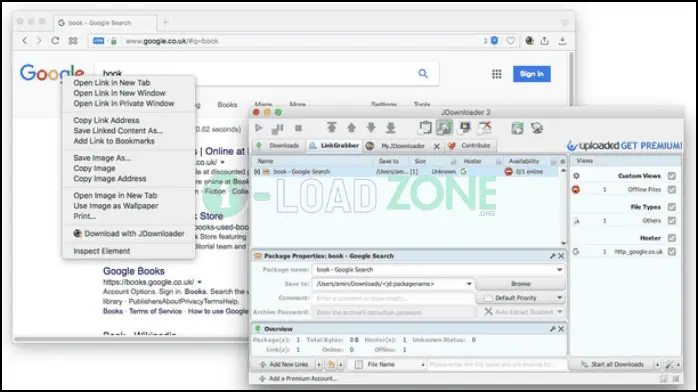The image size is (698, 392).
Task: Click the Comment input field
Action: pyautogui.click(x=393, y=298)
